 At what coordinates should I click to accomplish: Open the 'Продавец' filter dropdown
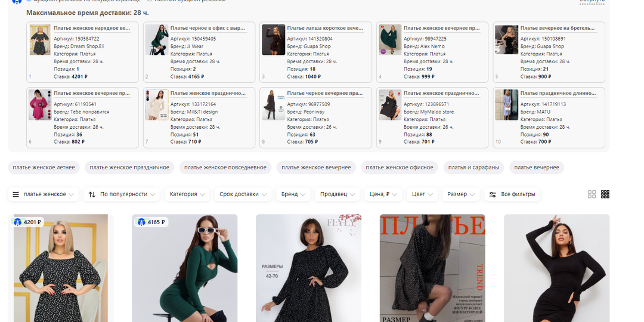point(337,194)
